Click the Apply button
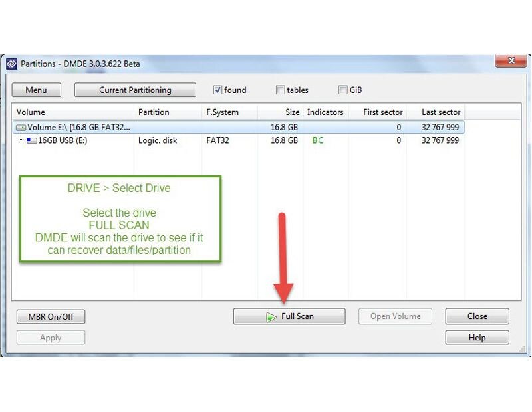 click(51, 338)
